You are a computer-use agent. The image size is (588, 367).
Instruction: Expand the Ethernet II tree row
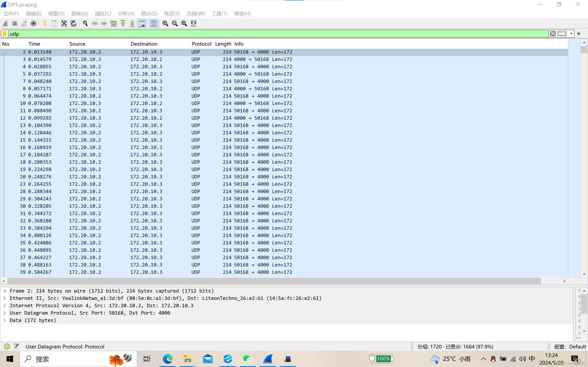tap(5, 298)
